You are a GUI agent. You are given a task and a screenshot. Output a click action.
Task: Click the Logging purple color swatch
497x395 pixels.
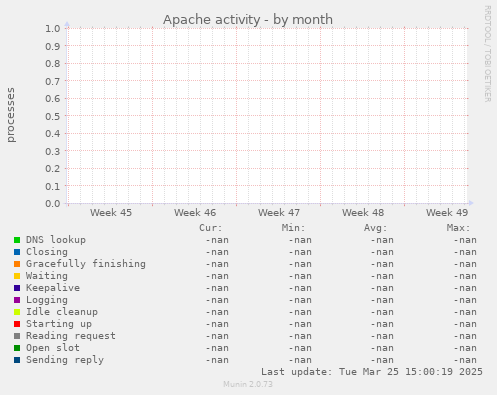click(17, 300)
